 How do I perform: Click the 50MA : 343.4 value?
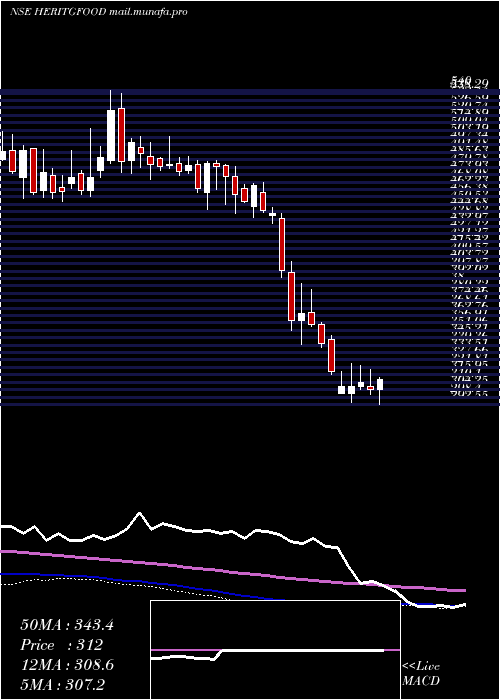(x=67, y=625)
